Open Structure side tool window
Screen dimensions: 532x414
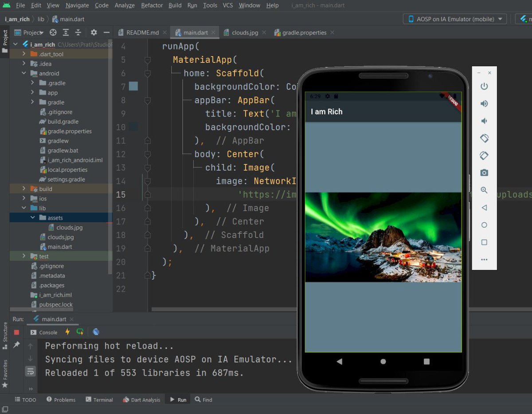click(5, 336)
